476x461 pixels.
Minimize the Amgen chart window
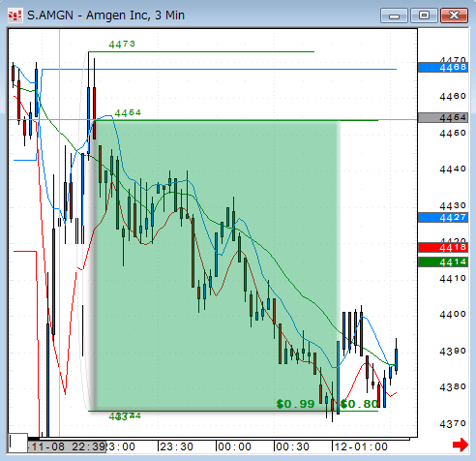point(394,15)
